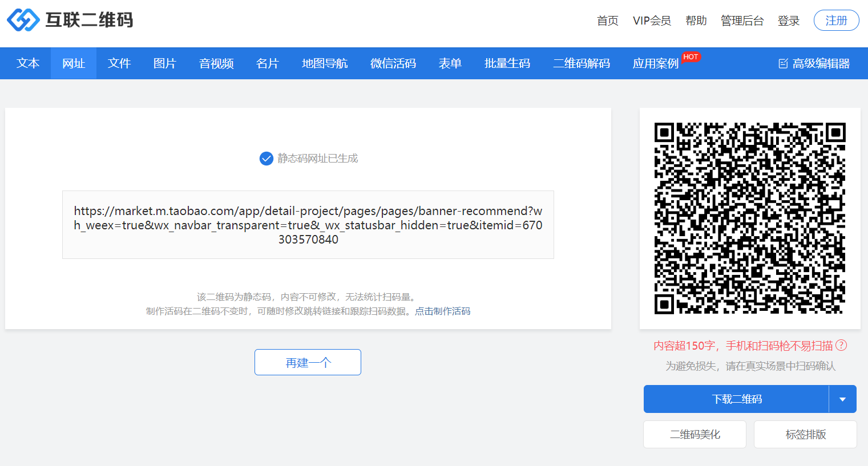Viewport: 868px width, 466px height.
Task: Select the 批量生码 batch generation option
Action: [507, 63]
